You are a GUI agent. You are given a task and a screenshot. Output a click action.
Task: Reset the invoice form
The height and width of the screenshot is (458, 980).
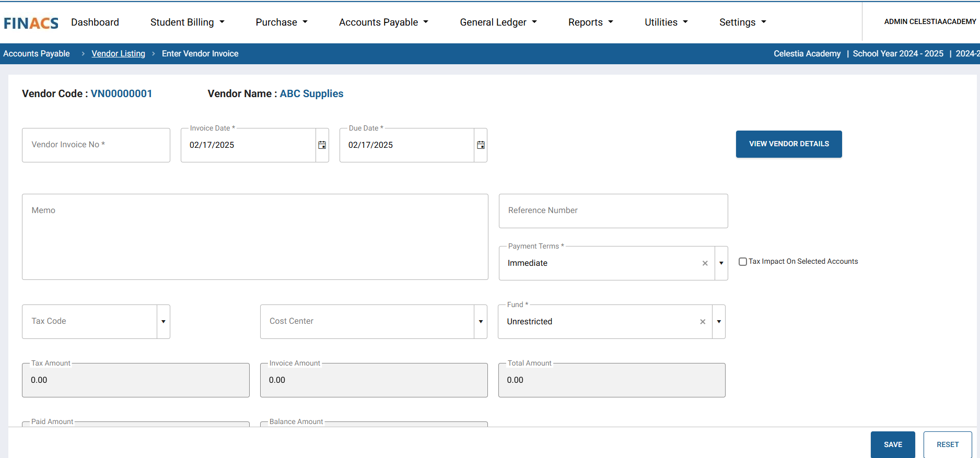tap(948, 444)
